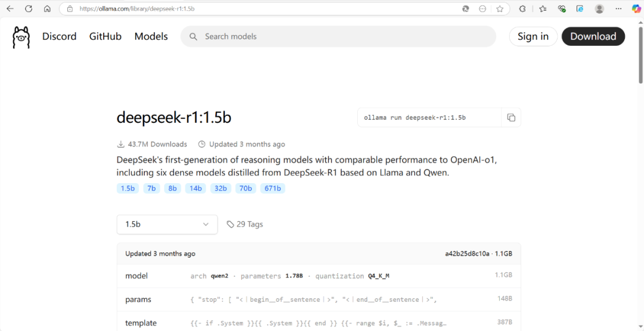Click the Sign in button

[x=533, y=36]
